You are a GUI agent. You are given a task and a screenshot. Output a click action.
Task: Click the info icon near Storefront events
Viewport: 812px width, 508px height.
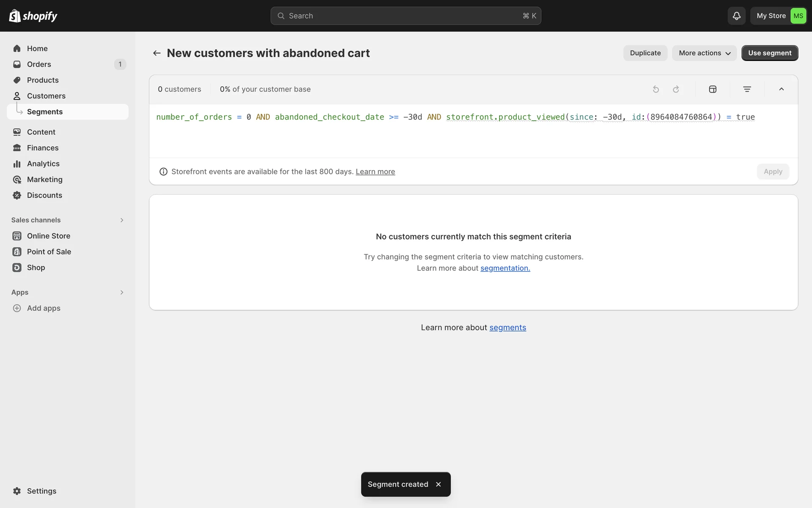163,171
